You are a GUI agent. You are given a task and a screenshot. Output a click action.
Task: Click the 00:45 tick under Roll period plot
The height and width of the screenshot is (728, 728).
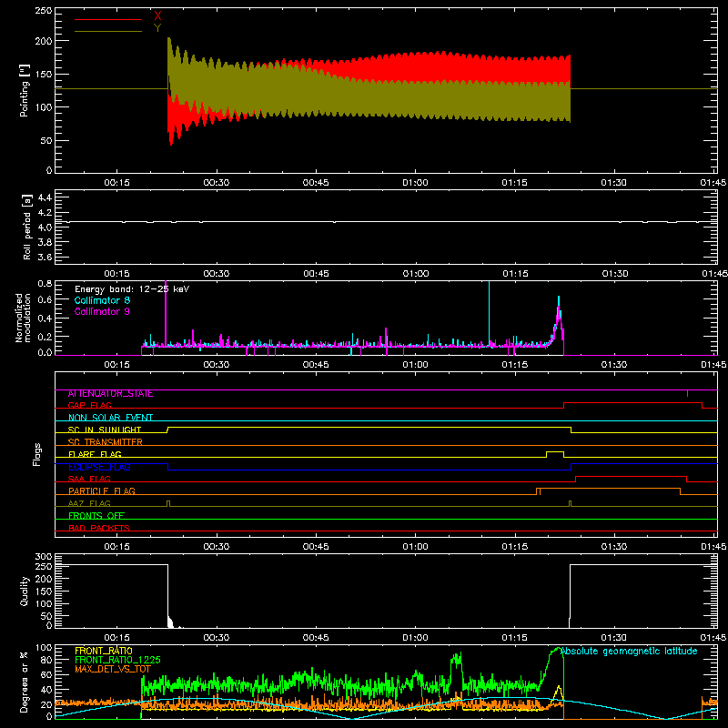click(x=316, y=274)
